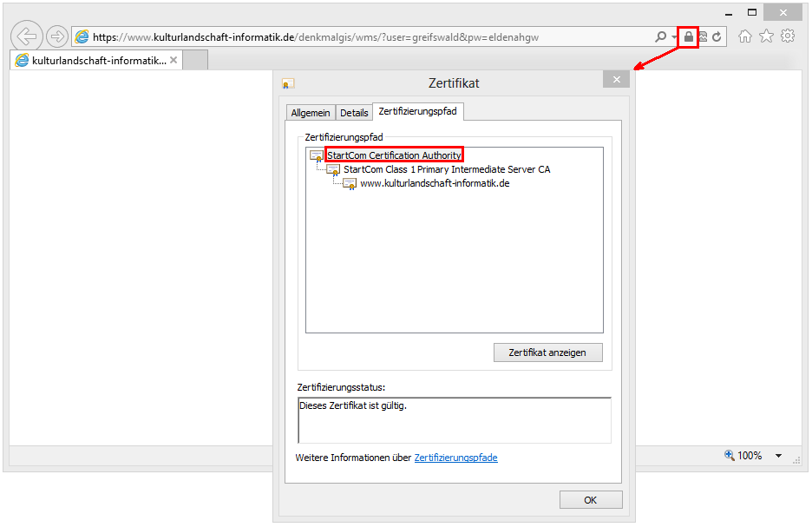Open Favorites with the star icon

tap(766, 36)
